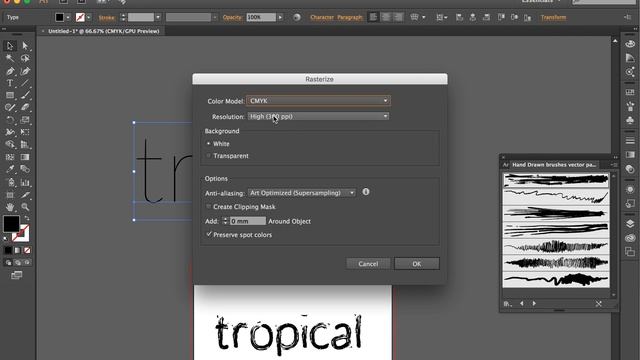
Task: Swap fill and stroke arrow
Action: click(27, 218)
